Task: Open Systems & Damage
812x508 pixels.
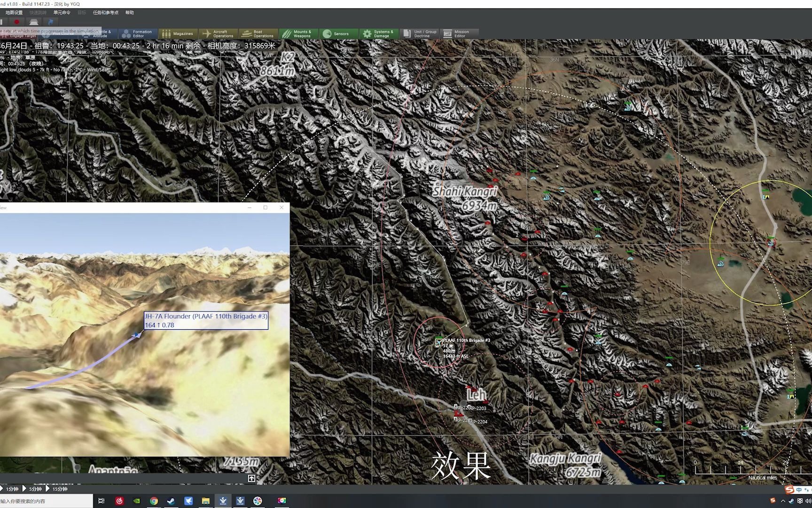Action: tap(379, 34)
